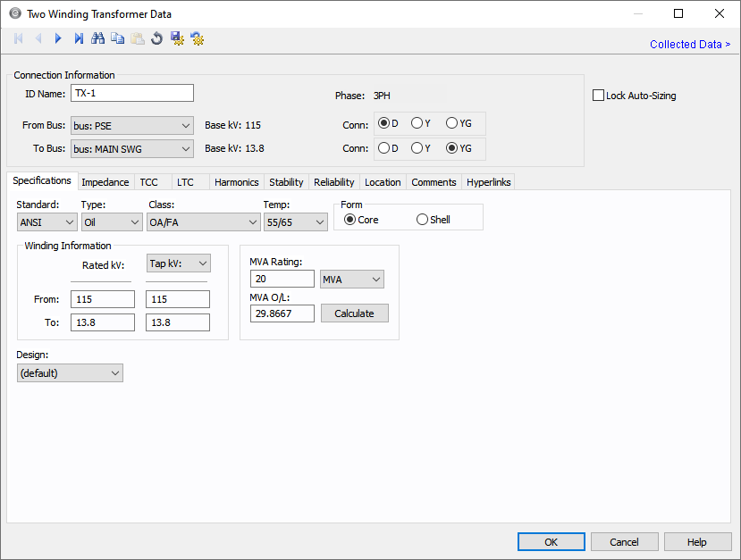Viewport: 741px width, 560px height.
Task: Click the Paste clipboard icon
Action: [x=138, y=38]
